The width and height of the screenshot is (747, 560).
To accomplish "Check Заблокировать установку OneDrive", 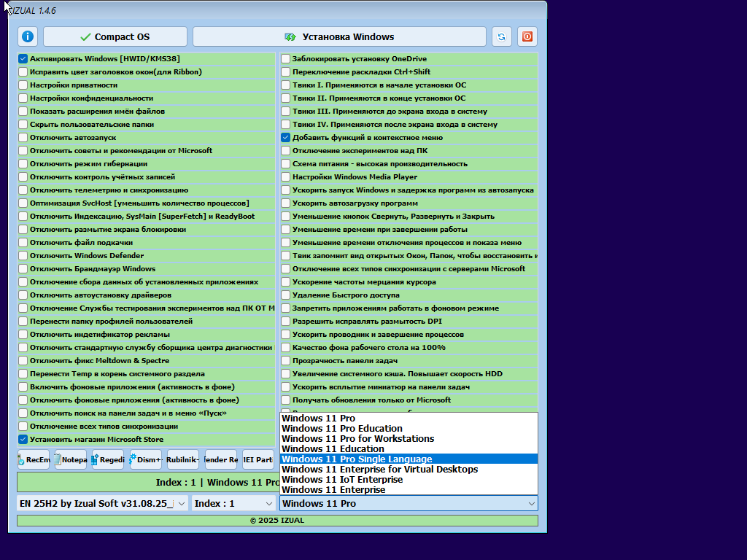I will point(285,58).
